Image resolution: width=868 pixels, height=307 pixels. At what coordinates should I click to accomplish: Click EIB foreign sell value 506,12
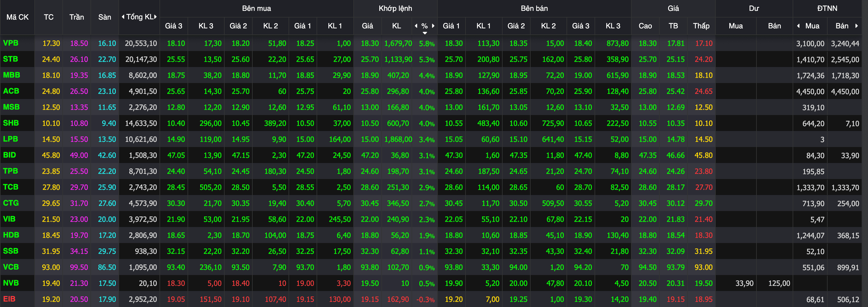tap(848, 299)
